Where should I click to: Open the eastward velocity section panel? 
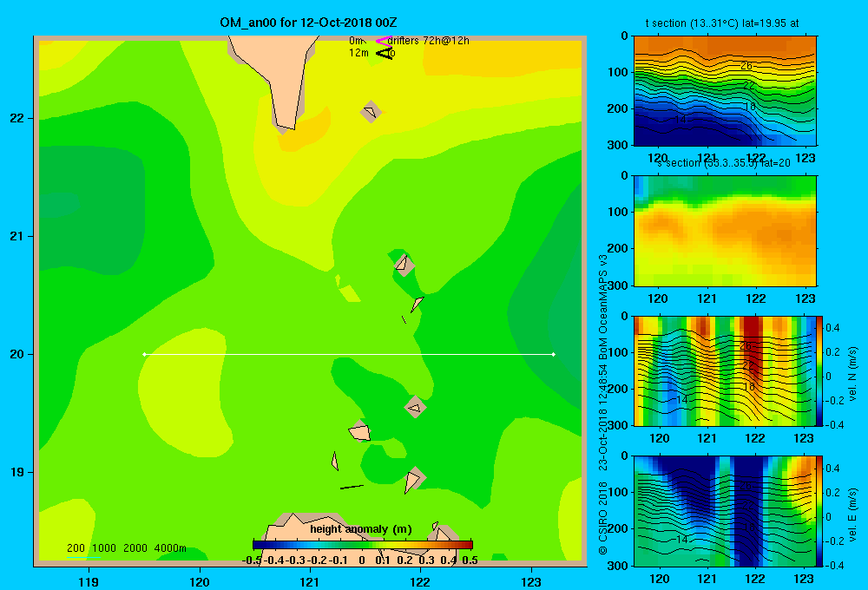(x=725, y=511)
